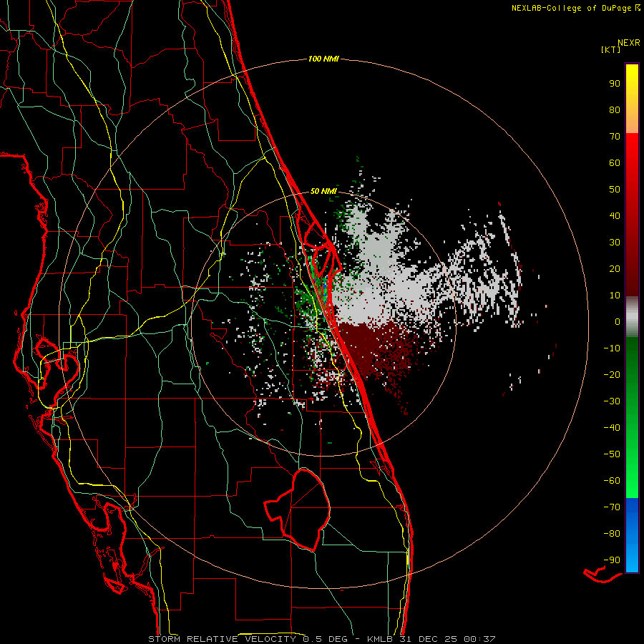
Task: Click the -70 value on velocity scale
Action: [612, 507]
